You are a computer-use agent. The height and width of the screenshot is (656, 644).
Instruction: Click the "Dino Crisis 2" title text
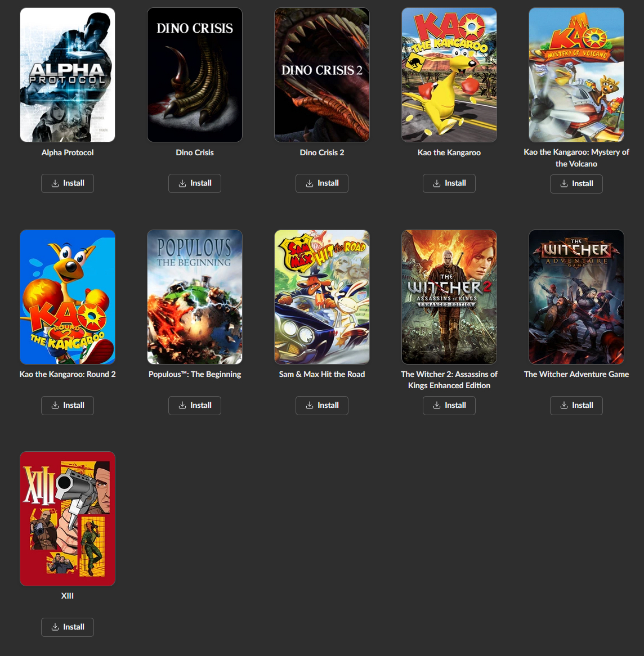coord(322,152)
